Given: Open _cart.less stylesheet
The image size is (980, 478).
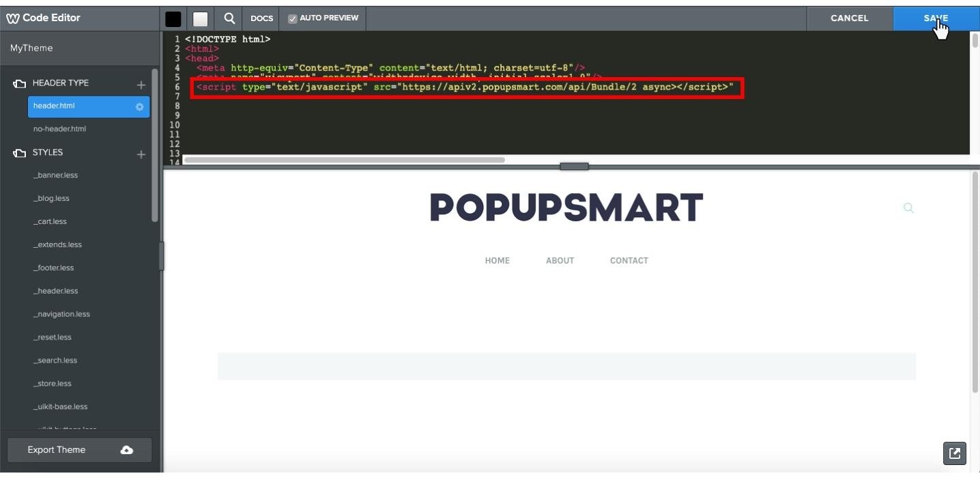Looking at the screenshot, I should click(x=50, y=222).
